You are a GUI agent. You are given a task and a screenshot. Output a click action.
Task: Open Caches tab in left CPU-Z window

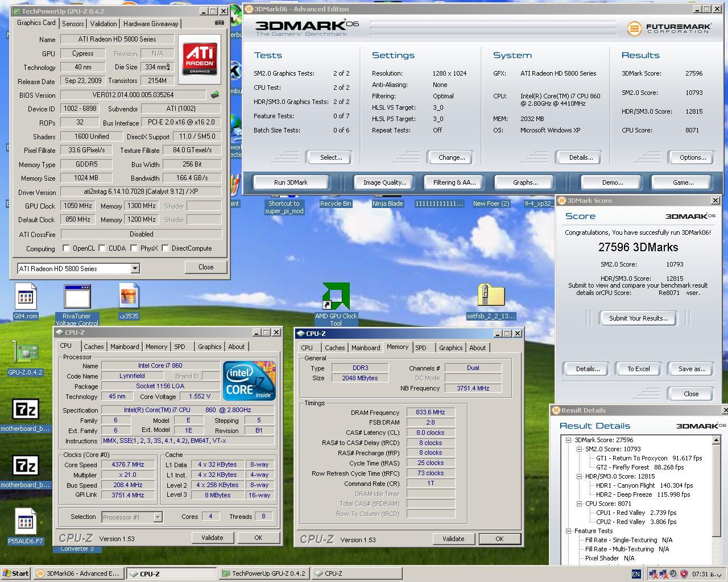point(94,347)
